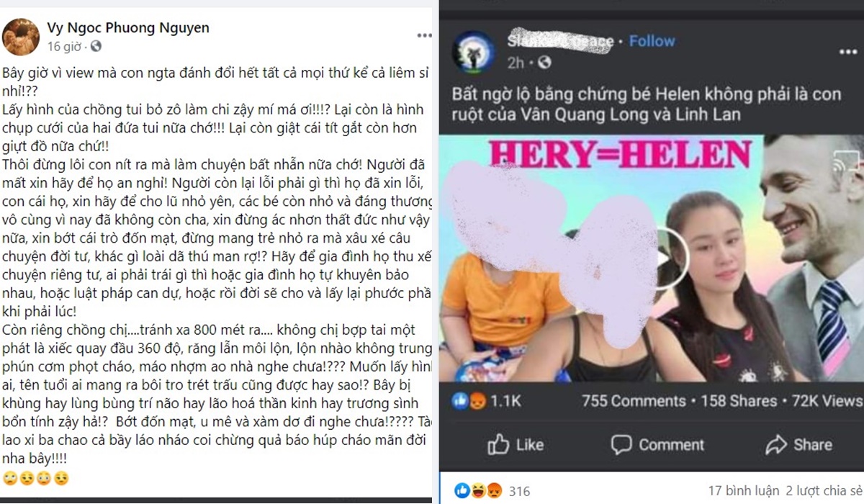Click the thumbs-up Like icon
The height and width of the screenshot is (504, 864).
click(x=499, y=444)
